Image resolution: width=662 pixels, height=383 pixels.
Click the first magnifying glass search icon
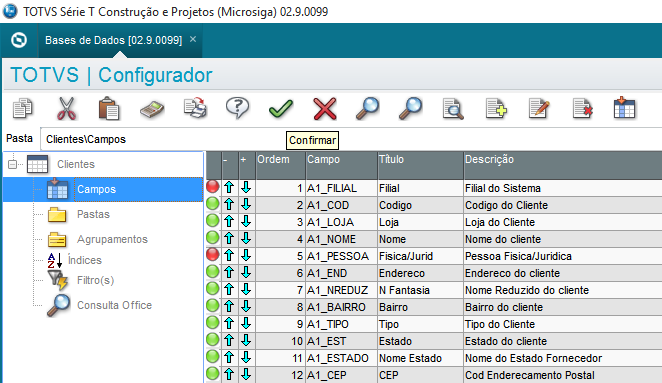point(367,109)
